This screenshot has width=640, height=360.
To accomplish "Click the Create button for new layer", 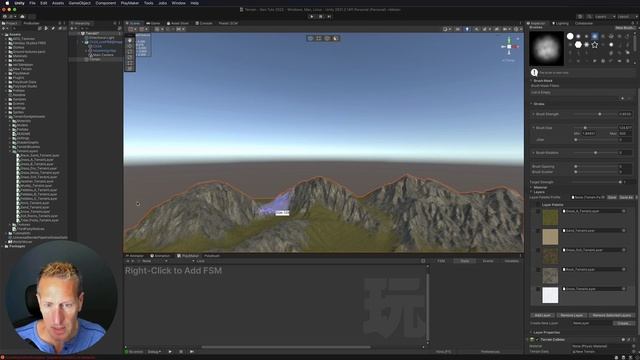I will coord(623,323).
